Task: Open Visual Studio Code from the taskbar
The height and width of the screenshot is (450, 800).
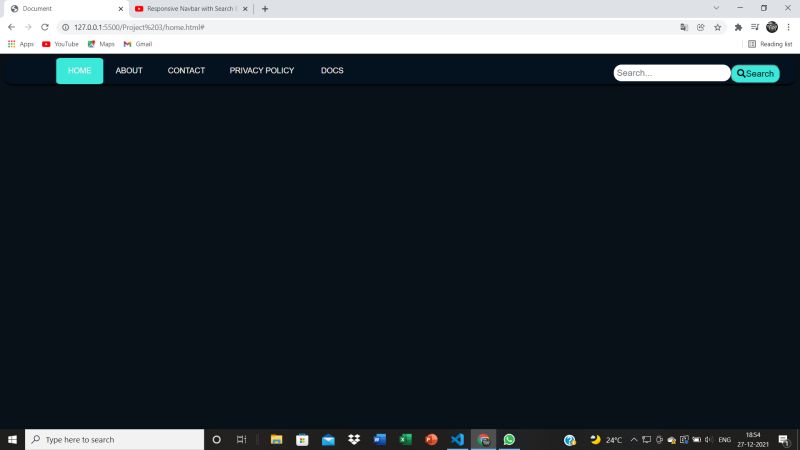Action: [457, 439]
